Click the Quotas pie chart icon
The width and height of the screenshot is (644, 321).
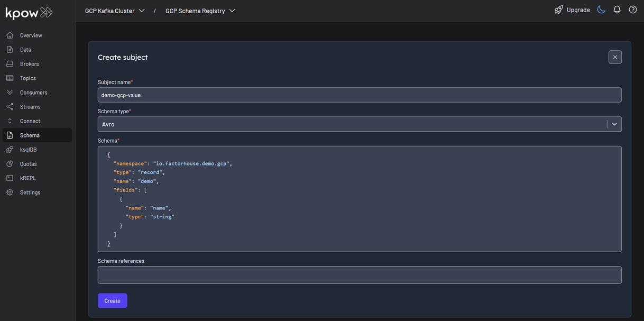click(10, 164)
